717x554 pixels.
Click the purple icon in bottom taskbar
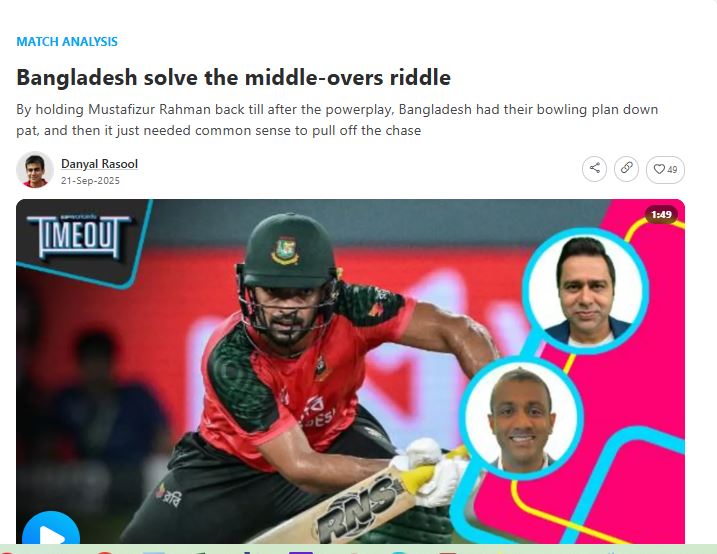(300, 552)
